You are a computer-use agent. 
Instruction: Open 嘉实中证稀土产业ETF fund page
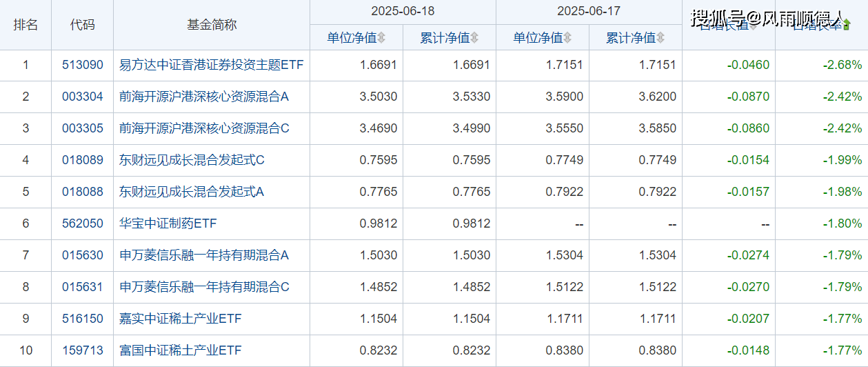(181, 319)
